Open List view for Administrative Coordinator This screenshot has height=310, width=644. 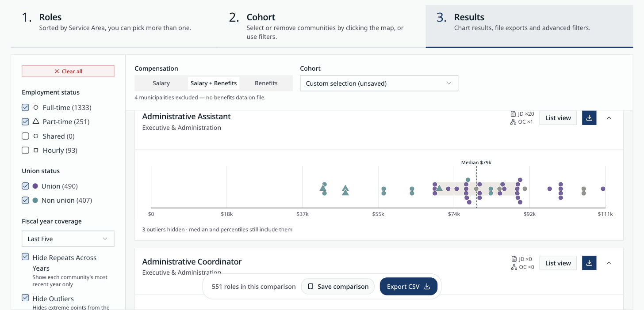coord(558,263)
